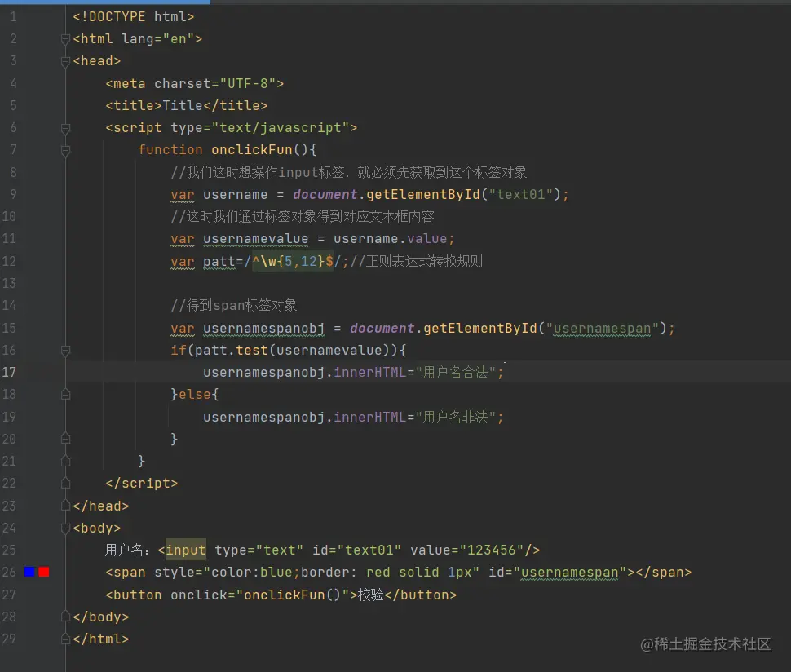Collapse the if statement fold on line 16
791x672 pixels.
[65, 350]
